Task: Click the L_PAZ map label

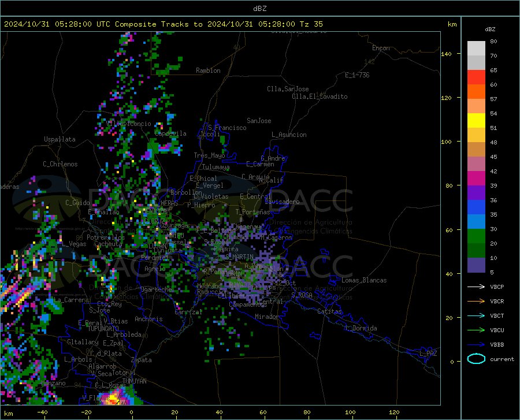Action: pyautogui.click(x=428, y=354)
